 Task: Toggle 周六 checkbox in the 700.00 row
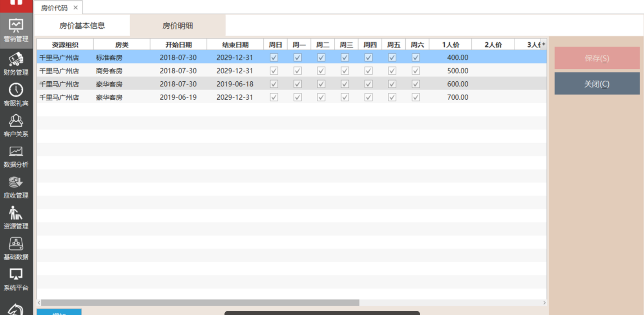(416, 97)
